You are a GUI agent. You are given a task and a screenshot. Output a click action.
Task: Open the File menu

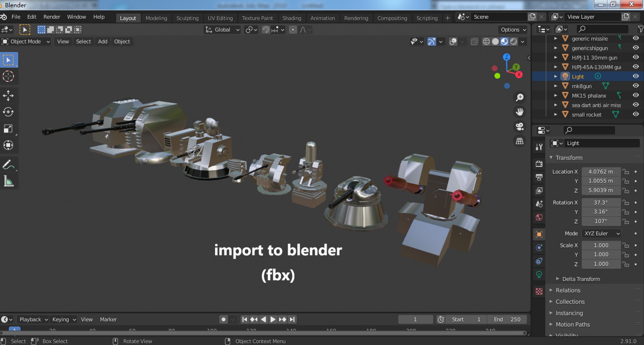(x=16, y=17)
